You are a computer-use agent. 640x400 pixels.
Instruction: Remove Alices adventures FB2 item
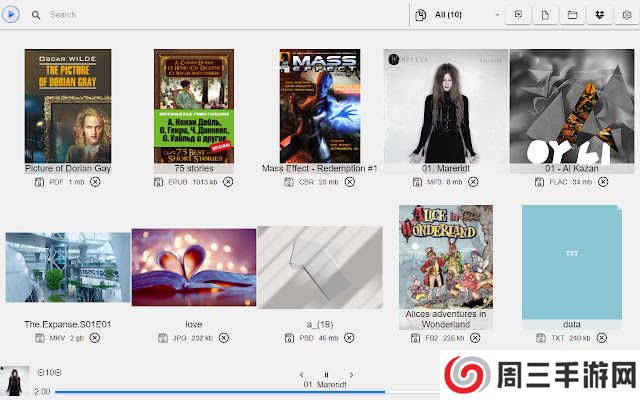point(475,338)
